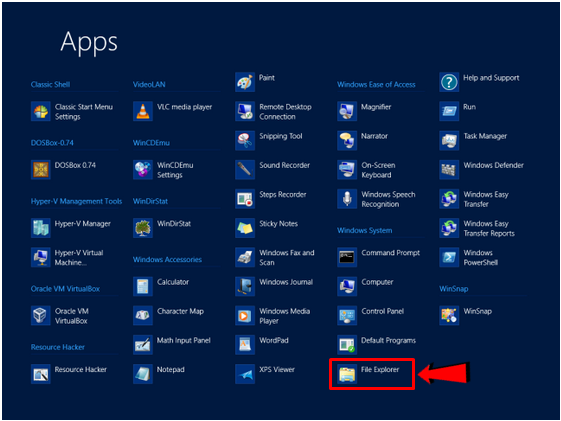Screen dimensions: 561x421
Task: Open On-Screen Keyboard icon
Action: [x=347, y=170]
